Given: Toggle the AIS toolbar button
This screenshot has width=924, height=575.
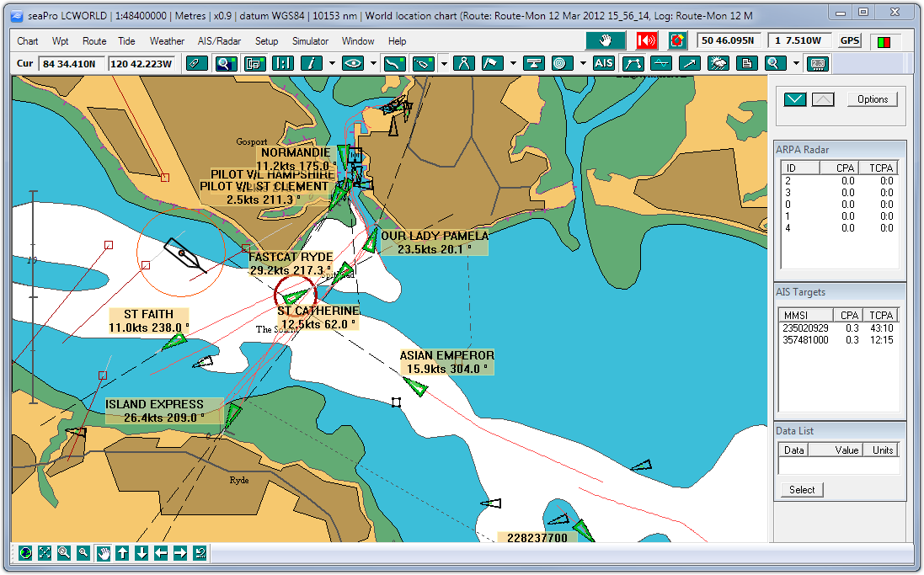Looking at the screenshot, I should [x=603, y=64].
